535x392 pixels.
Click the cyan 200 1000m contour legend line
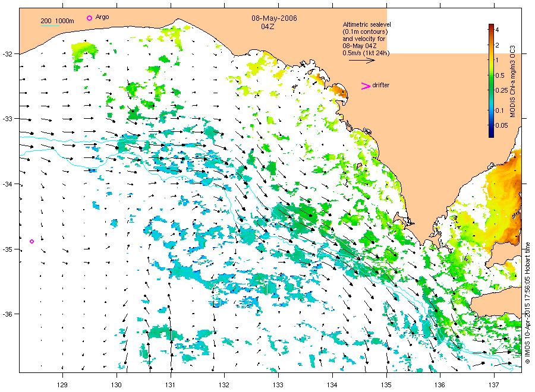tap(50, 26)
